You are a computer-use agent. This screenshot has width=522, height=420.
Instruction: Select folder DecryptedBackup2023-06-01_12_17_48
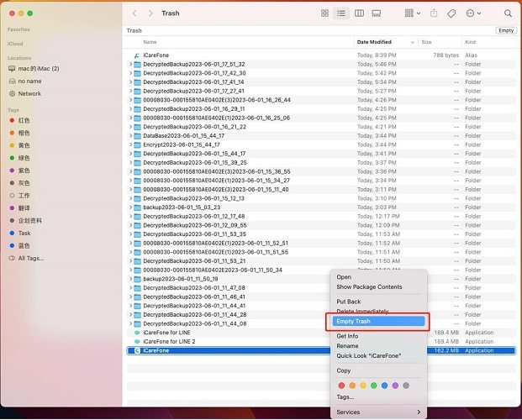point(321,217)
